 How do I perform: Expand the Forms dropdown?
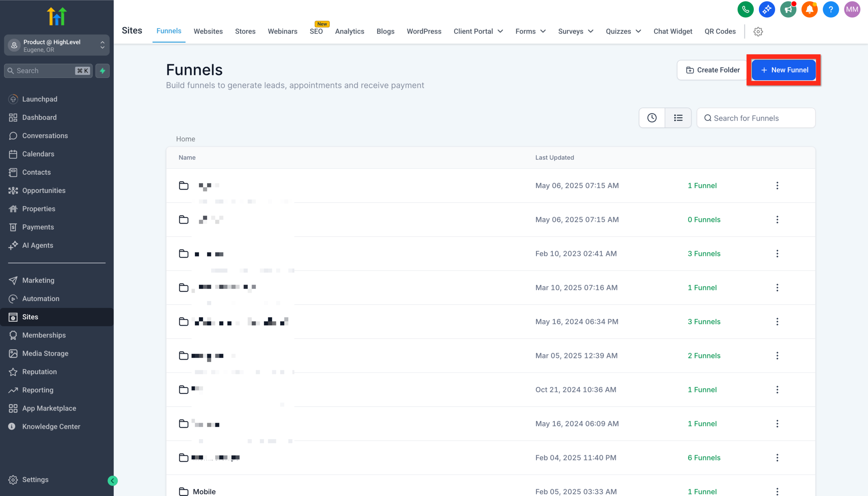[530, 31]
